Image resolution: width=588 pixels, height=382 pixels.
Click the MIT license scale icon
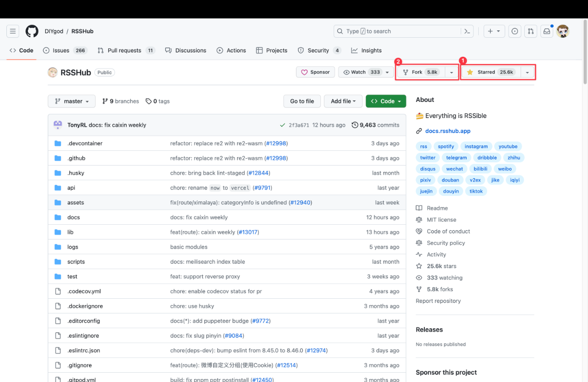coord(419,220)
